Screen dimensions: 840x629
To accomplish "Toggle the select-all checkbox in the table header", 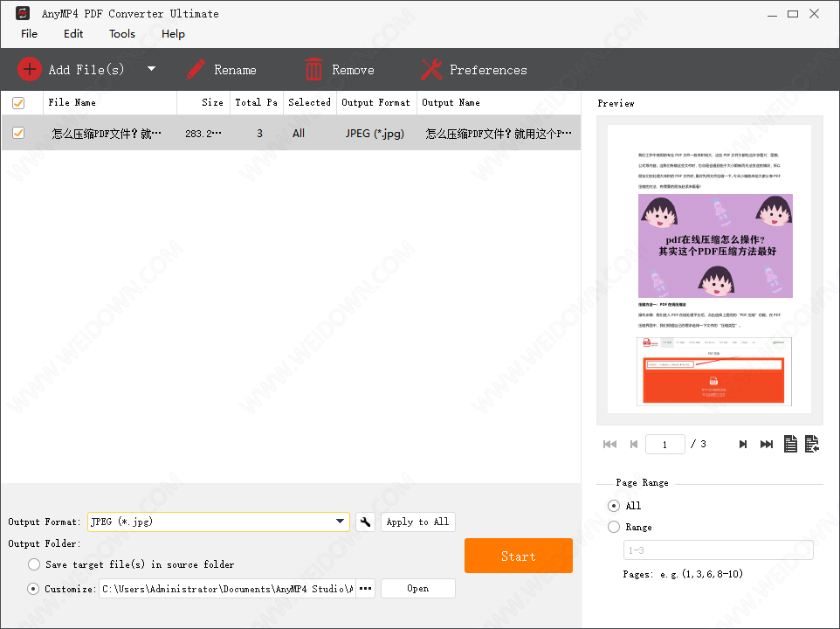I will [18, 103].
